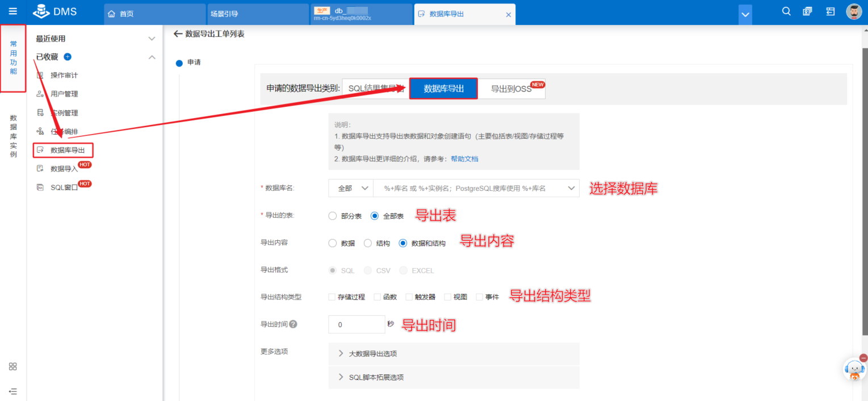Click the DMS logo icon
The height and width of the screenshot is (401, 868).
pos(41,11)
